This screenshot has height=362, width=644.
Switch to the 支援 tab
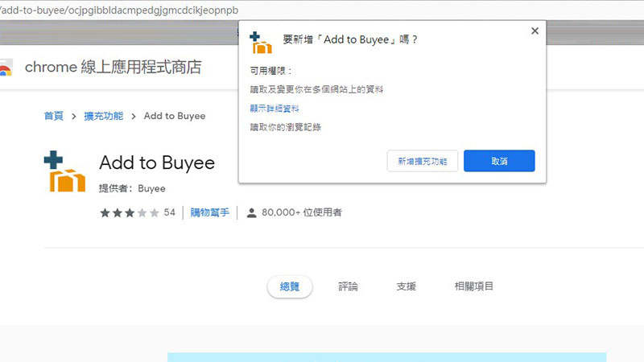point(407,286)
